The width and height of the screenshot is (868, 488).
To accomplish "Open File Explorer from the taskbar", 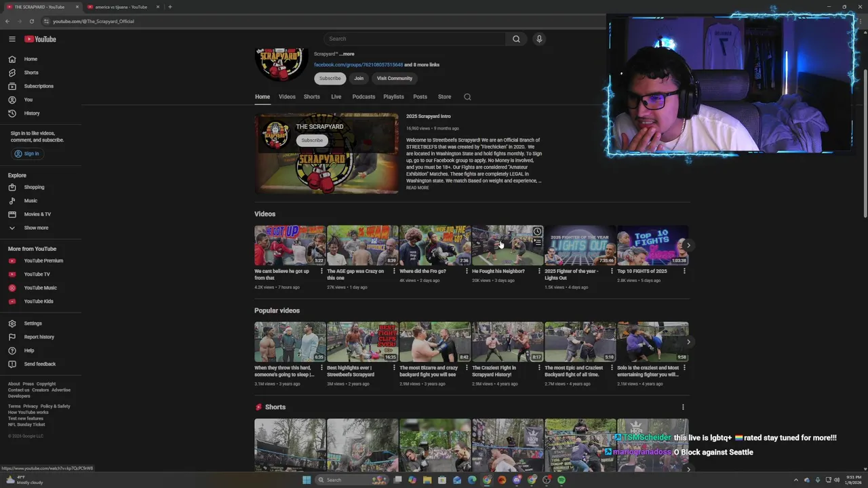I will [427, 480].
